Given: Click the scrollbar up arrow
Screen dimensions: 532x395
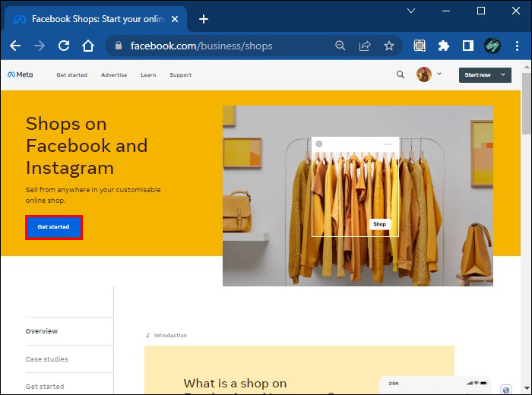Looking at the screenshot, I should (527, 67).
